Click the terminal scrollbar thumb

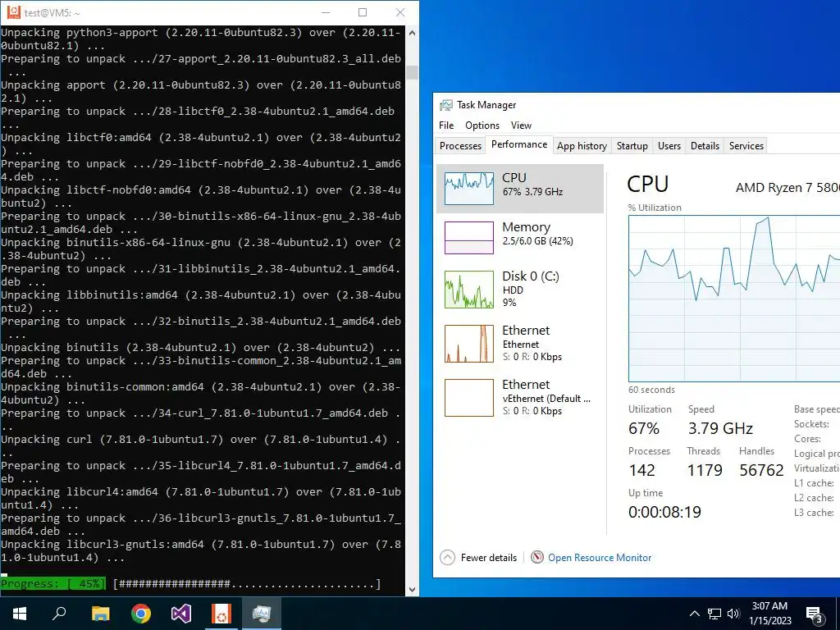point(412,72)
